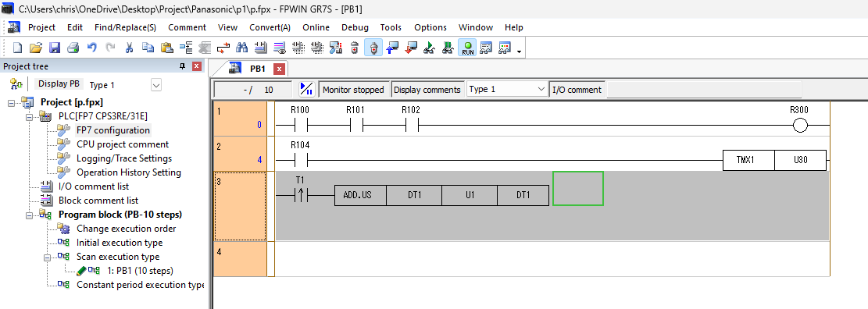Open the Project menu

(x=42, y=27)
